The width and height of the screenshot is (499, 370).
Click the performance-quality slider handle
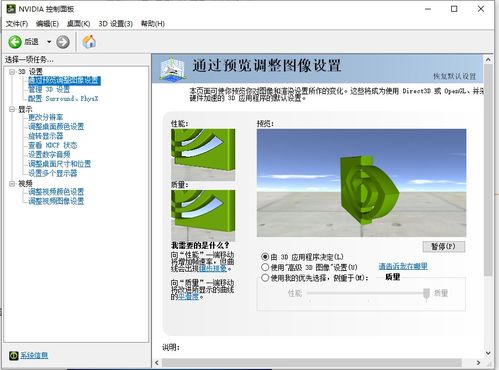click(x=426, y=294)
